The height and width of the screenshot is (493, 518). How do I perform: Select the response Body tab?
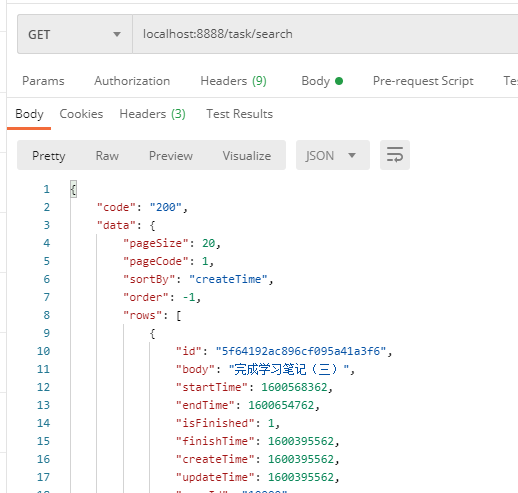pos(29,114)
